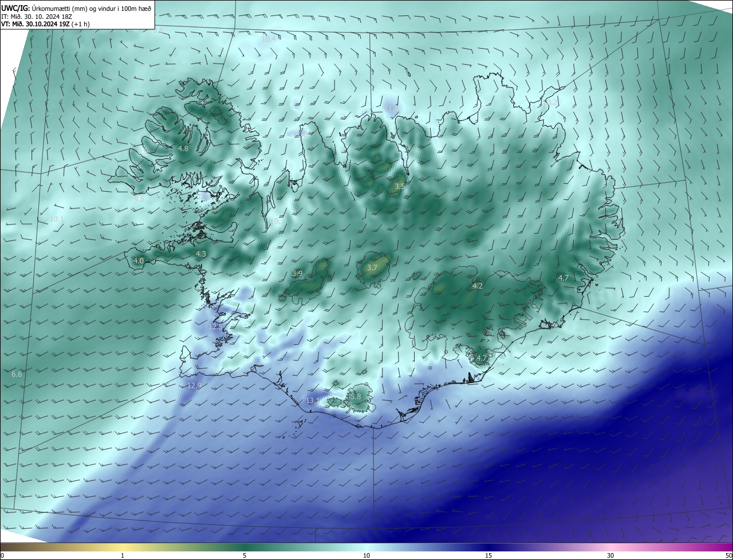Image resolution: width=733 pixels, height=560 pixels.
Task: Click the 15 label on the color scale
Action: click(488, 555)
